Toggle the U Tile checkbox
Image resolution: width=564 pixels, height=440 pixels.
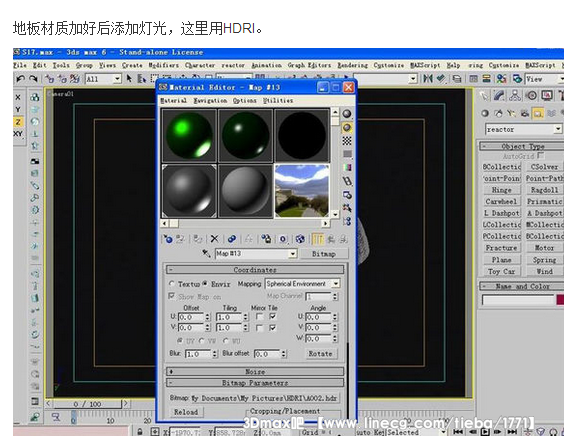[273, 317]
